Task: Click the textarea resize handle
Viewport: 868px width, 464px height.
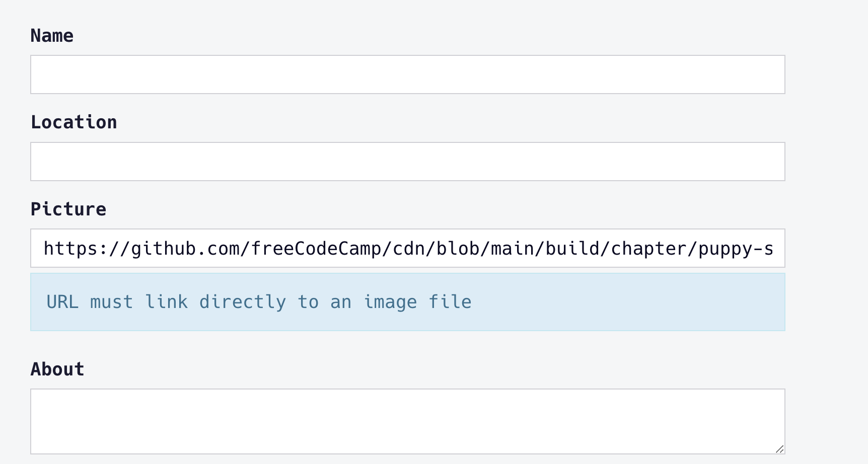Action: coord(780,449)
